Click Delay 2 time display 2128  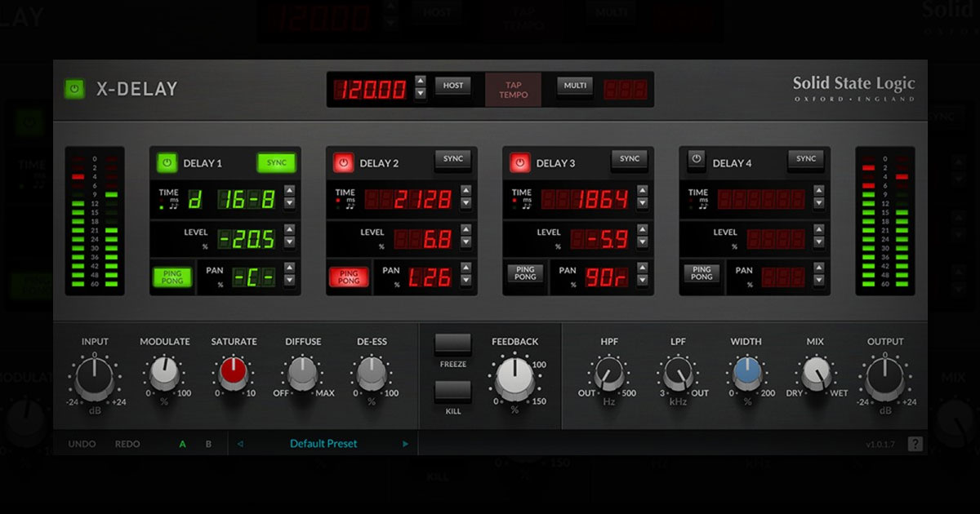point(408,198)
